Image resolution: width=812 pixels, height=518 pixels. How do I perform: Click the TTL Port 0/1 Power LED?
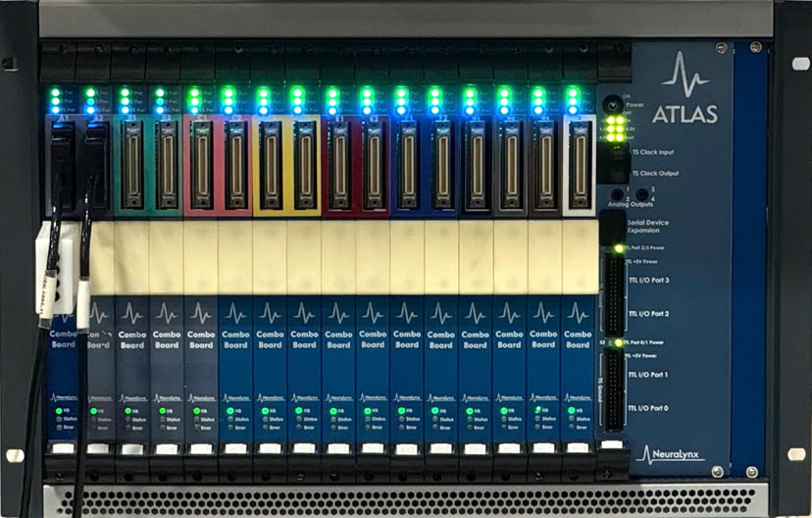618,342
